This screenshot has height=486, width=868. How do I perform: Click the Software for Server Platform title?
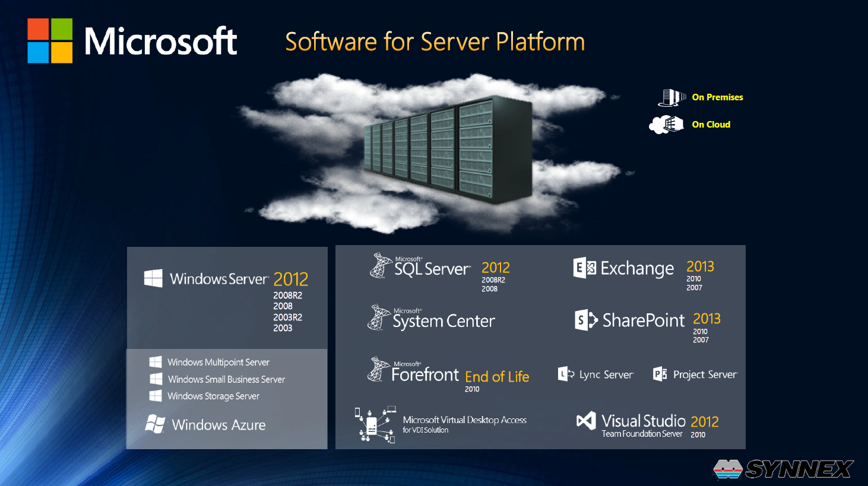[x=435, y=42]
